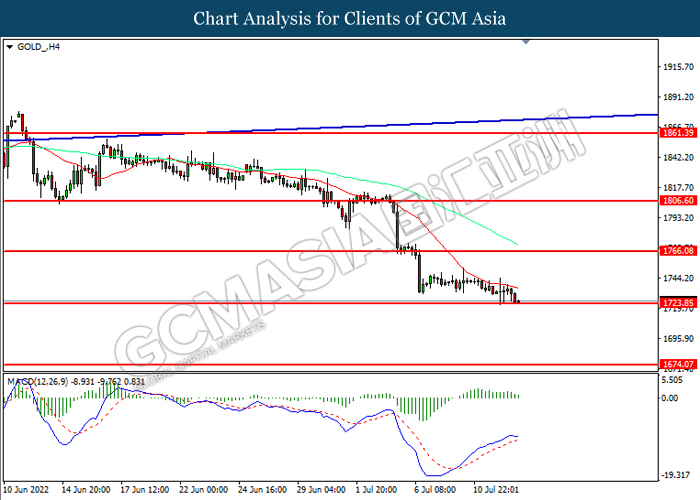Click the 6 Jul 08:00 time axis label

(x=435, y=490)
